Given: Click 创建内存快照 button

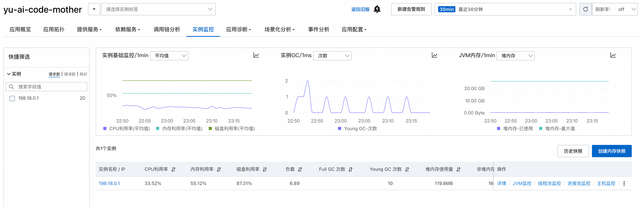Looking at the screenshot, I should [611, 151].
